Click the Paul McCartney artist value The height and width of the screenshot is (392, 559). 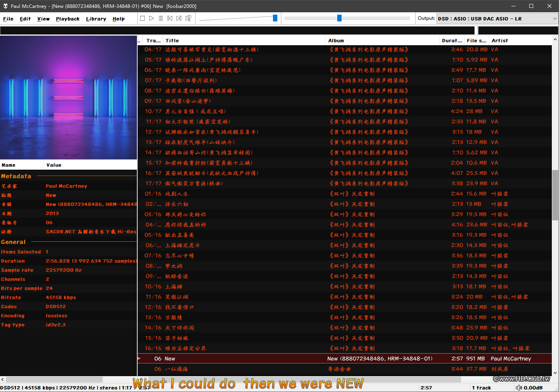(x=66, y=186)
